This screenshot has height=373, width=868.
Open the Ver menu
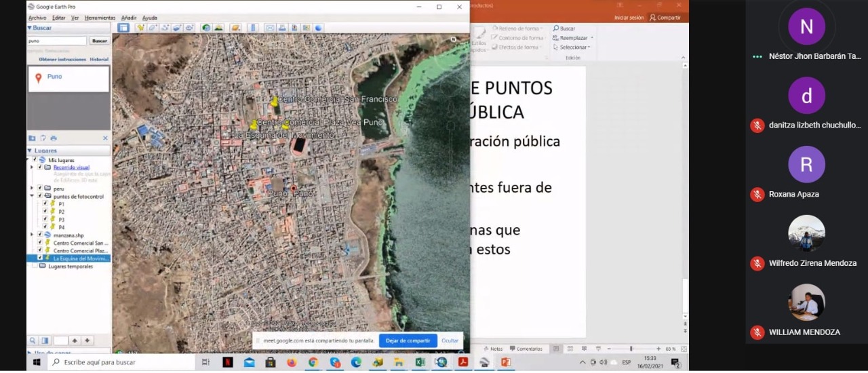click(75, 18)
